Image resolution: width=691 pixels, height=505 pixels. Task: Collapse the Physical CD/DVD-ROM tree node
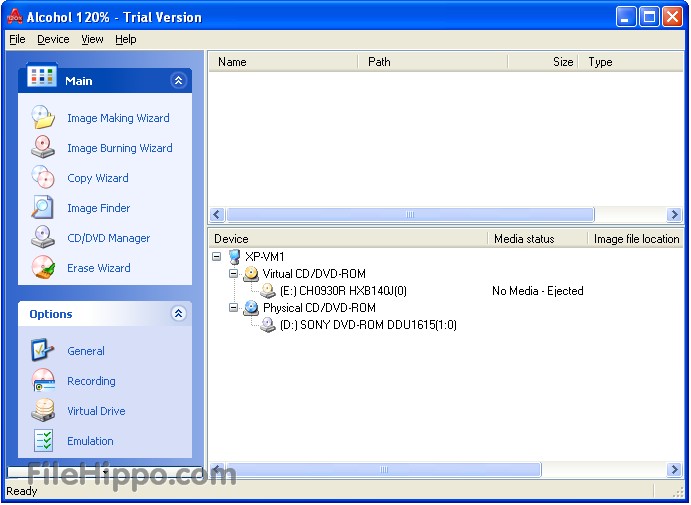click(233, 308)
